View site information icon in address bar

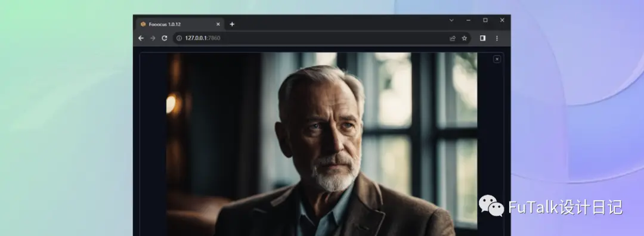click(179, 38)
